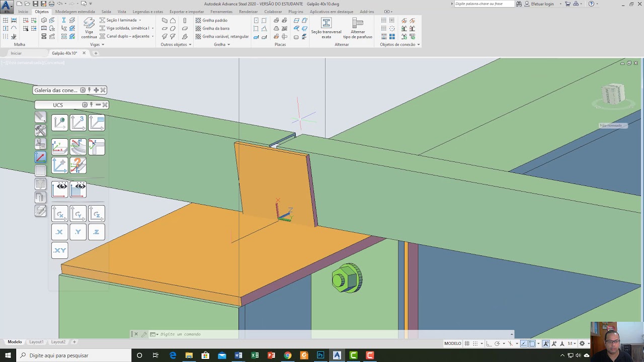Rotate UCS around X axis
Viewport: 644px width, 362px height.
59,214
